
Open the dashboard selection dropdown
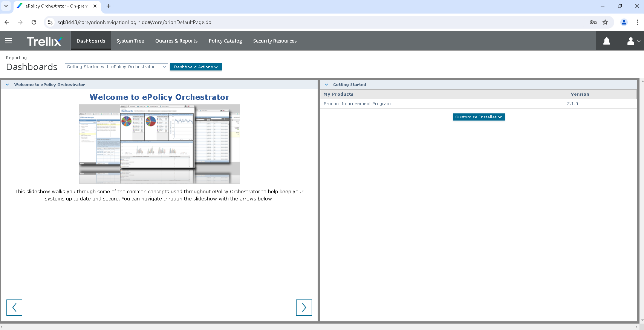pos(116,67)
